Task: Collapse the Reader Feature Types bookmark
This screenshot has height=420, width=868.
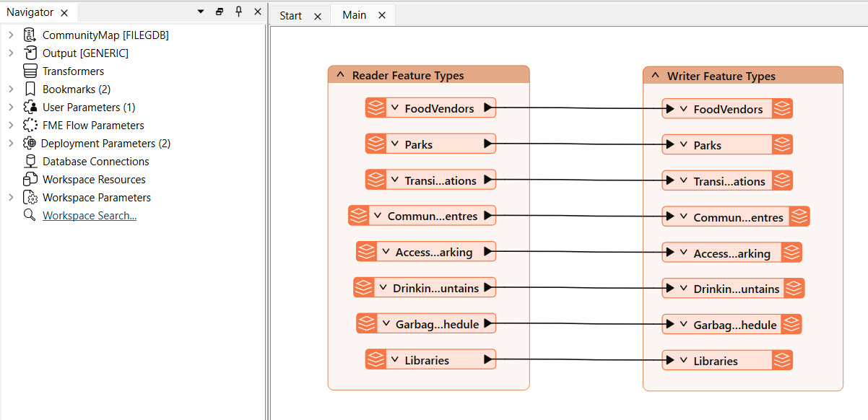Action: pos(340,76)
